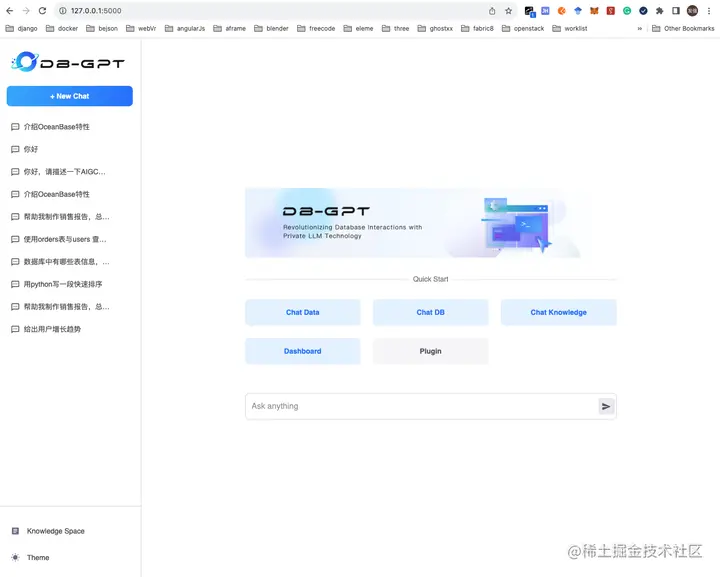This screenshot has width=720, height=577.
Task: Click the chat icon beside 你好
Action: coord(15,149)
